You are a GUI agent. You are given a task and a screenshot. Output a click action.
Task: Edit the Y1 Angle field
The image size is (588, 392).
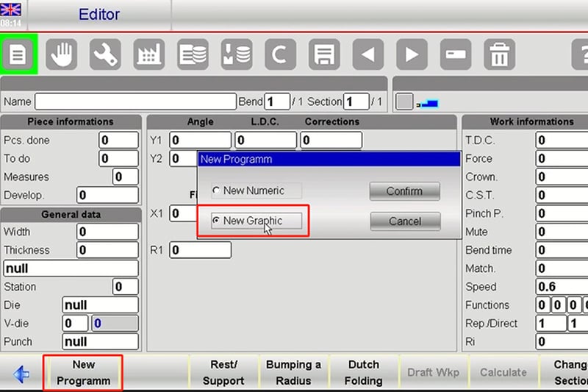(x=200, y=140)
